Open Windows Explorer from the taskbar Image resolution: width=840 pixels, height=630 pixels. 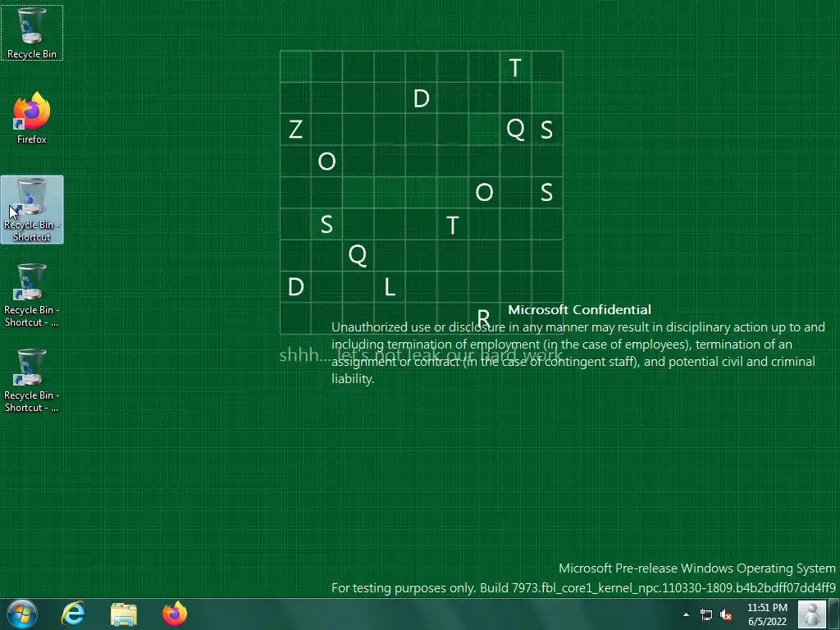(124, 614)
